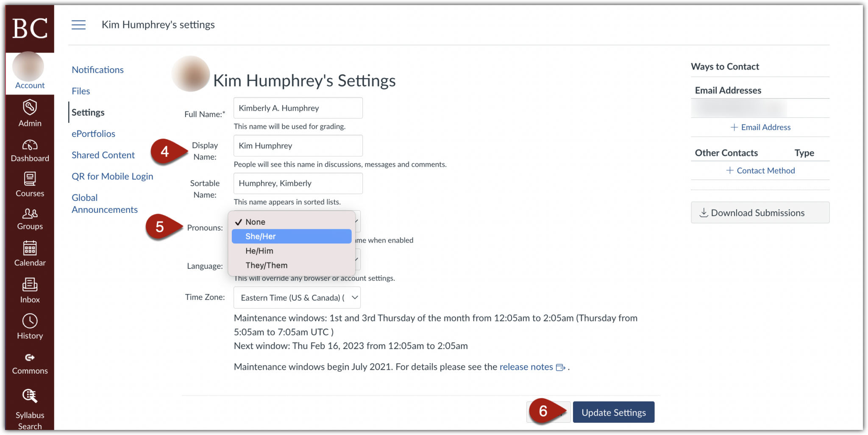Viewport: 868px width, 435px height.
Task: Open the Account profile panel
Action: [x=29, y=72]
